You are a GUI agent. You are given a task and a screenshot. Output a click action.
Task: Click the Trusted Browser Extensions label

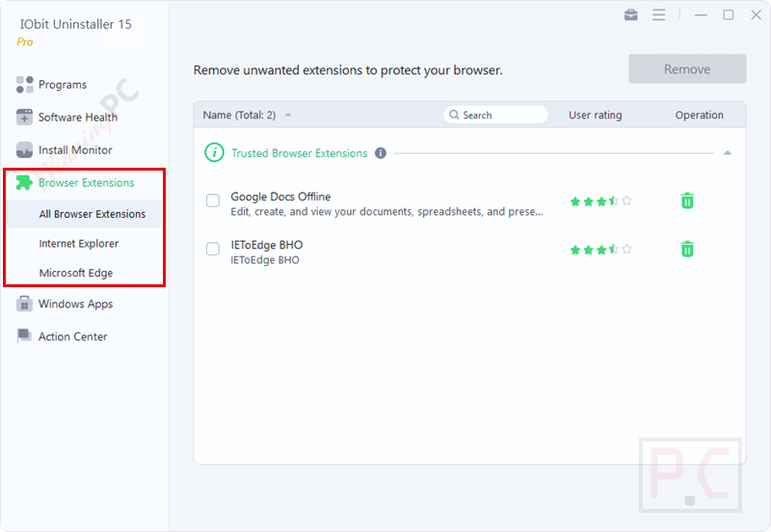tap(300, 153)
